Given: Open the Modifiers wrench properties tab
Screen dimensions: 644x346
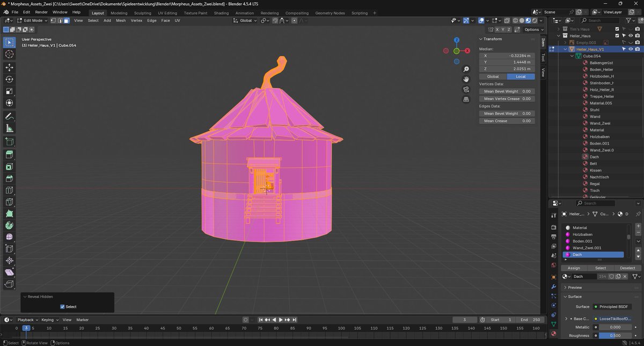Looking at the screenshot, I should tap(553, 286).
